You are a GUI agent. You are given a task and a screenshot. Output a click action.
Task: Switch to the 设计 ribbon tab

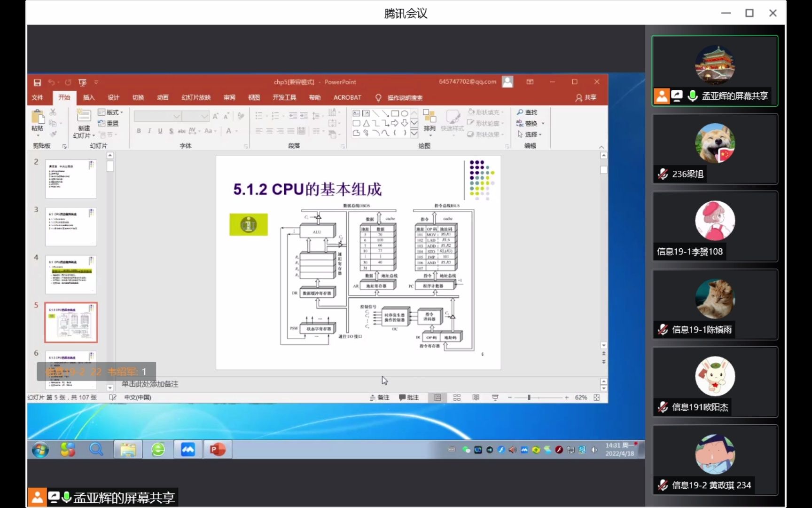(x=113, y=97)
